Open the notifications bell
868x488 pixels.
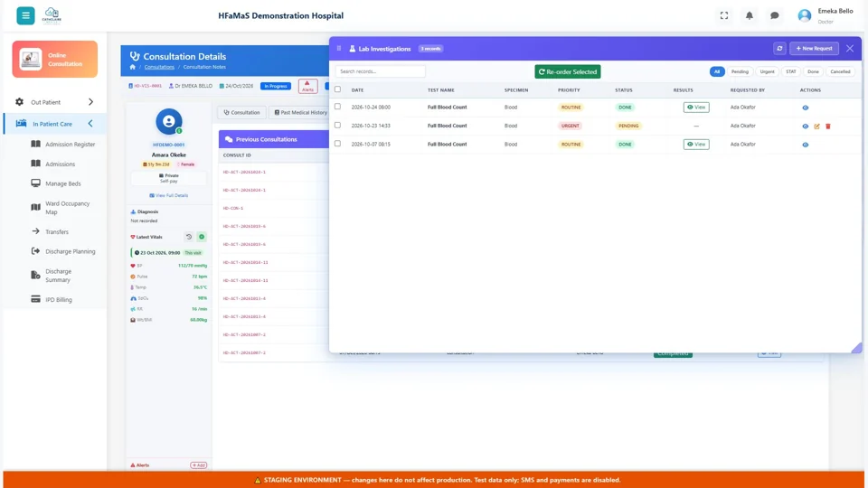[x=749, y=15]
